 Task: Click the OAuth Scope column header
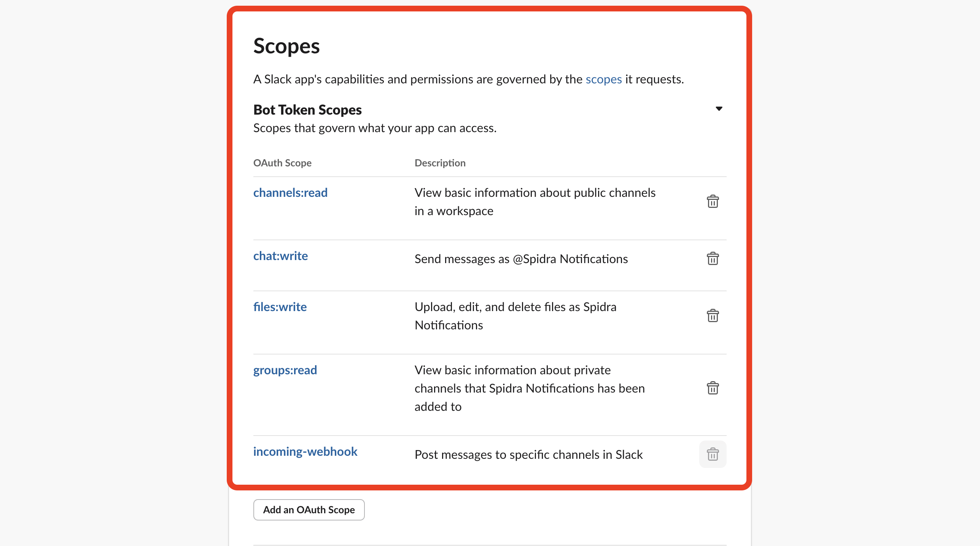tap(282, 163)
